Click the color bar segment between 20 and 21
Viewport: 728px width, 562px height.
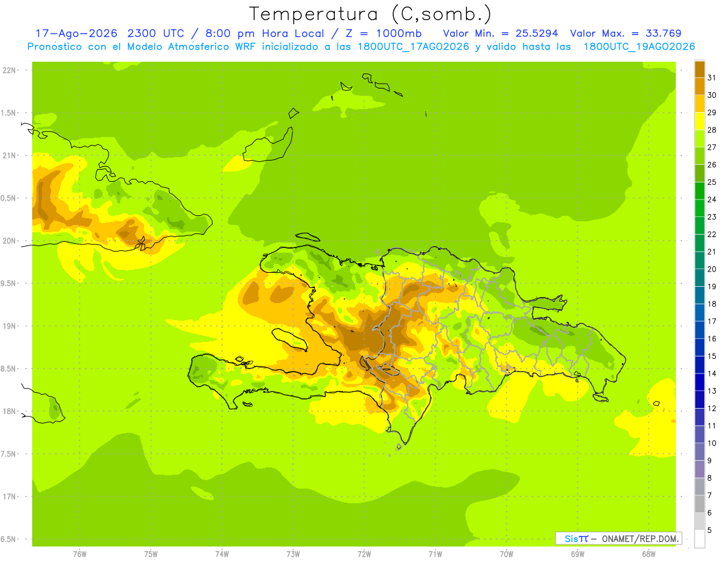pos(699,260)
